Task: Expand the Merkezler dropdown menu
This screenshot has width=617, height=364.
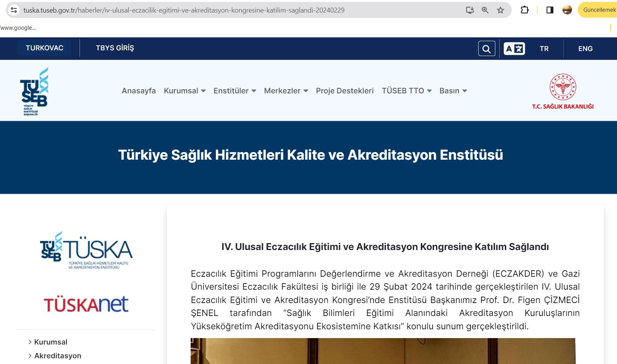Action: pyautogui.click(x=286, y=91)
